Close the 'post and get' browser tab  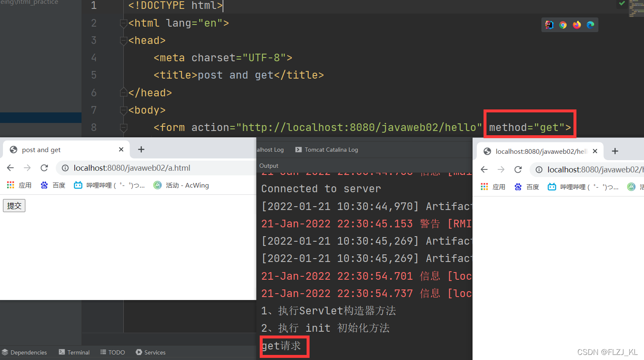point(121,150)
